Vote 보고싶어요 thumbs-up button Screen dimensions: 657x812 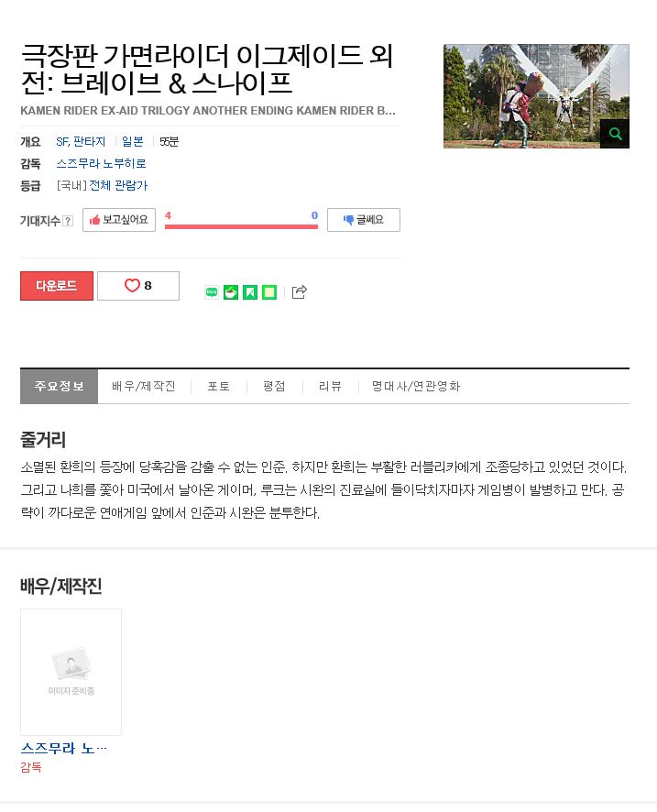coord(119,220)
